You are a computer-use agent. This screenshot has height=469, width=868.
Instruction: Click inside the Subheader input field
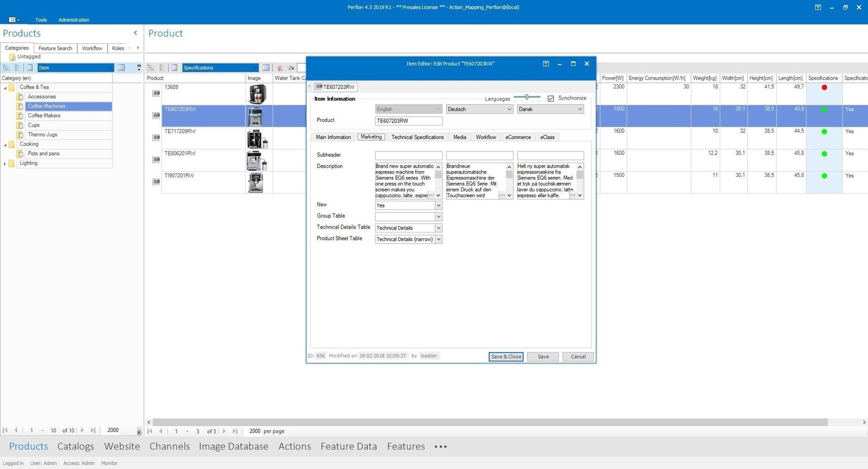click(x=408, y=155)
